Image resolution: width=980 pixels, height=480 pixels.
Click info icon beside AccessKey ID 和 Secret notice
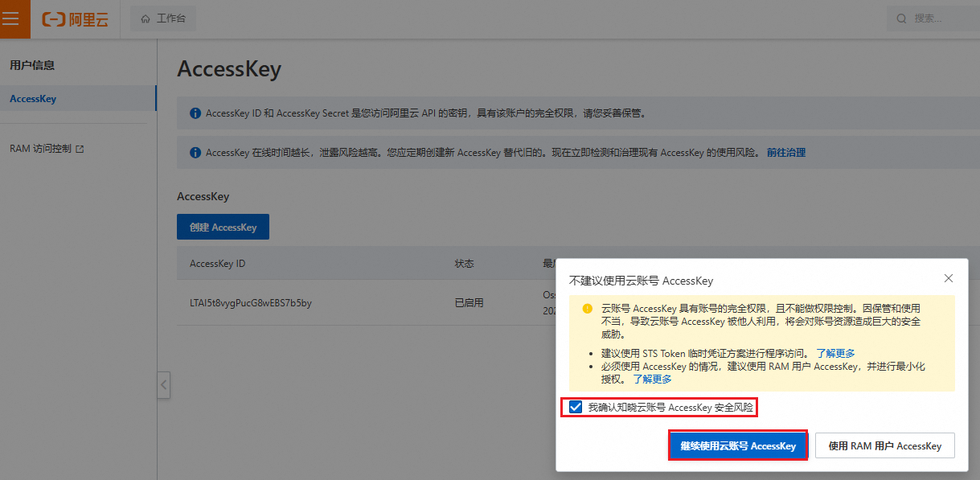[195, 113]
